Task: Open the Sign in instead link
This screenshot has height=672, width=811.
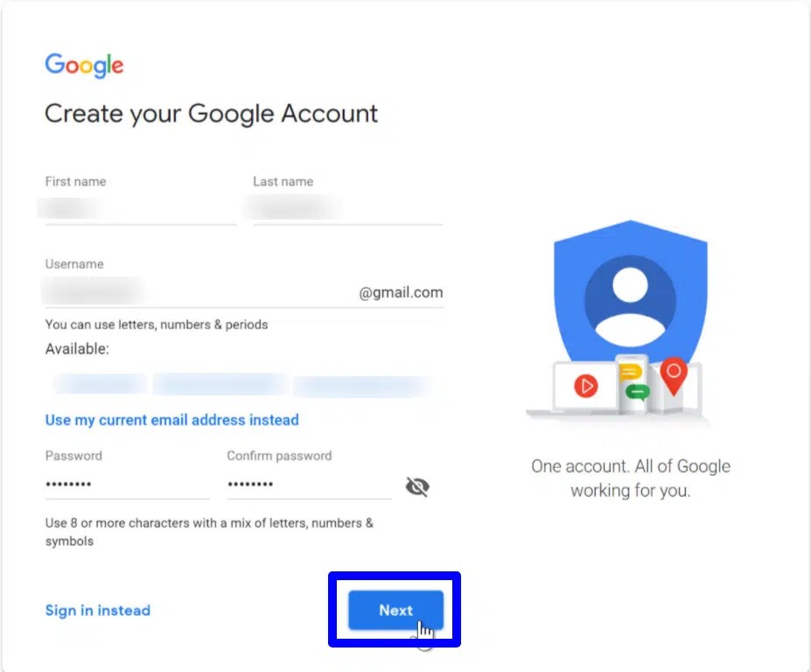Action: pyautogui.click(x=98, y=611)
